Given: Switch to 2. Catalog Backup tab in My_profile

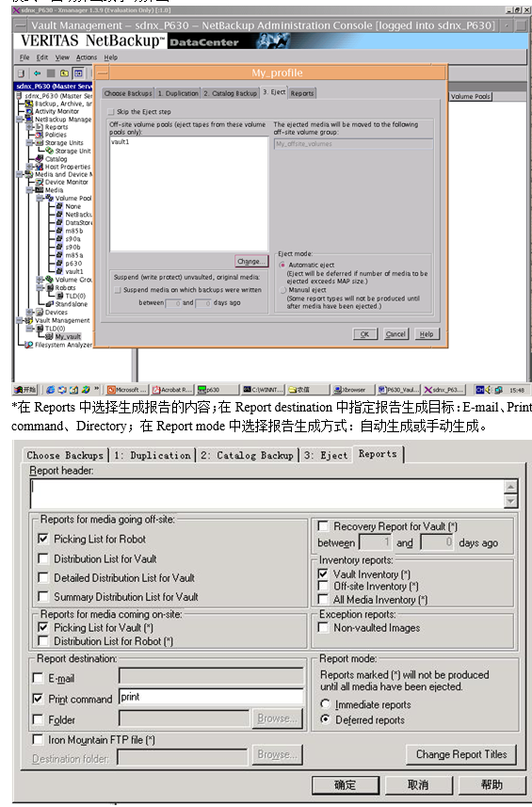Looking at the screenshot, I should [x=230, y=93].
